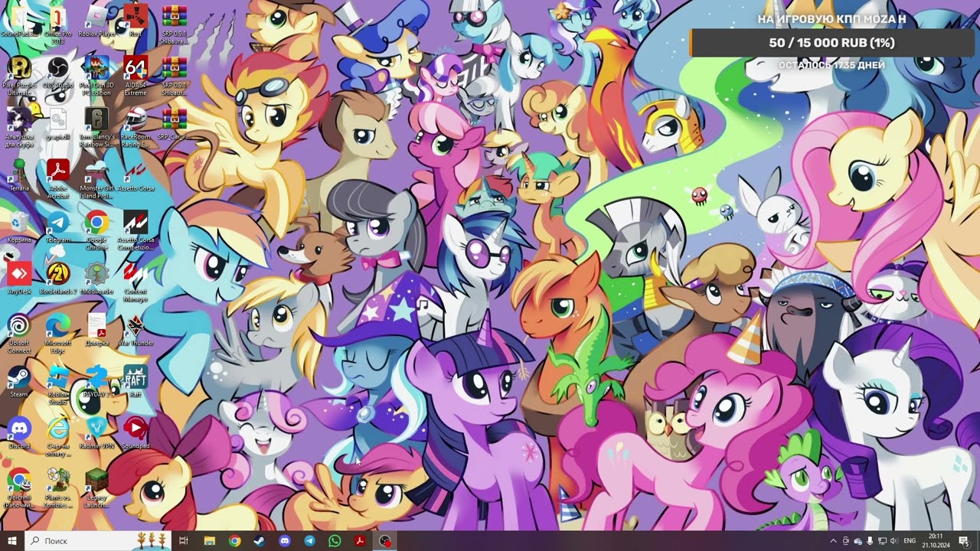Open Pixel Puzzles Ultimate shortcut
The image size is (980, 551).
coord(19,76)
